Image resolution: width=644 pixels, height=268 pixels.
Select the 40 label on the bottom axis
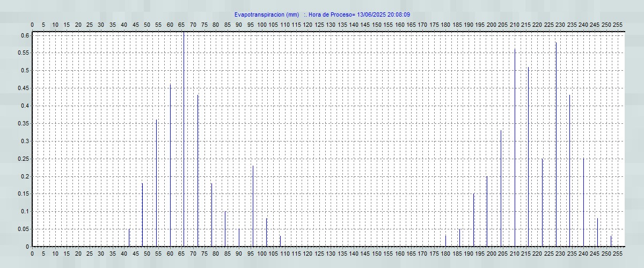pos(124,254)
